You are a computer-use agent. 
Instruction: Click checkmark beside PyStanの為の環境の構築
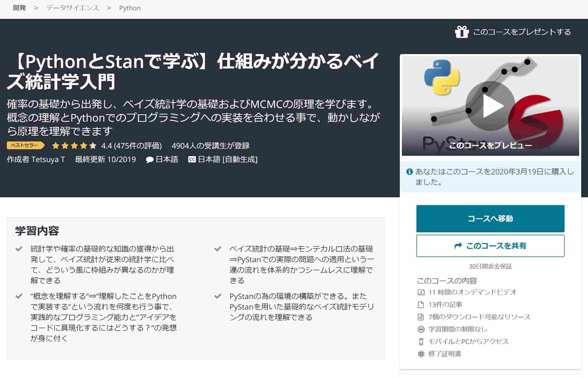(x=218, y=296)
